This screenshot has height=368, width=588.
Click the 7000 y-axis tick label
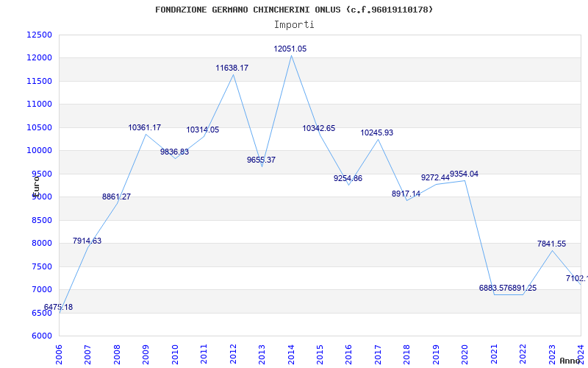pos(41,289)
